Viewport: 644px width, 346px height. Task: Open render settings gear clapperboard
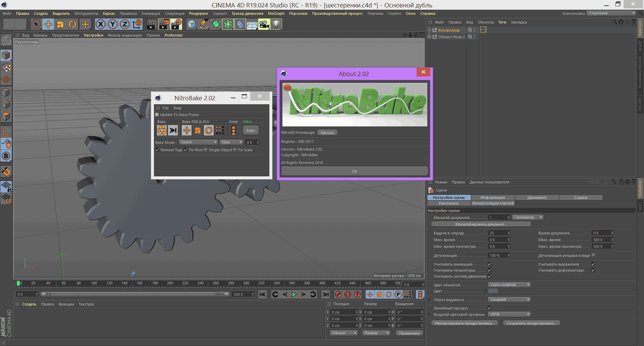click(x=176, y=24)
